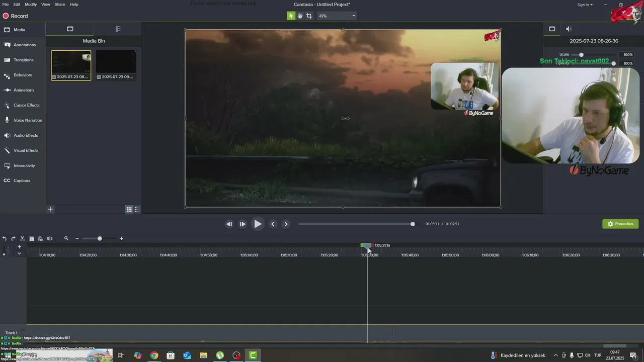
Task: Click the Opacity 100% value field
Action: click(627, 63)
